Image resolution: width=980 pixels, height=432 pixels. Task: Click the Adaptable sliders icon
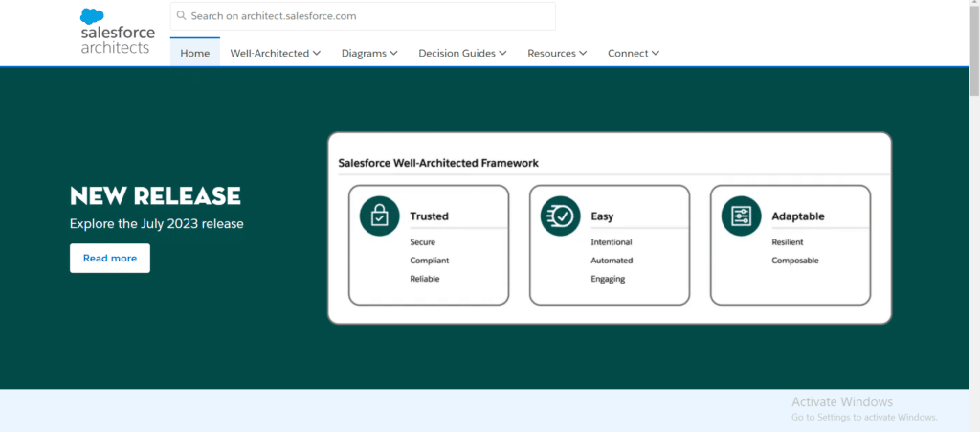point(742,216)
